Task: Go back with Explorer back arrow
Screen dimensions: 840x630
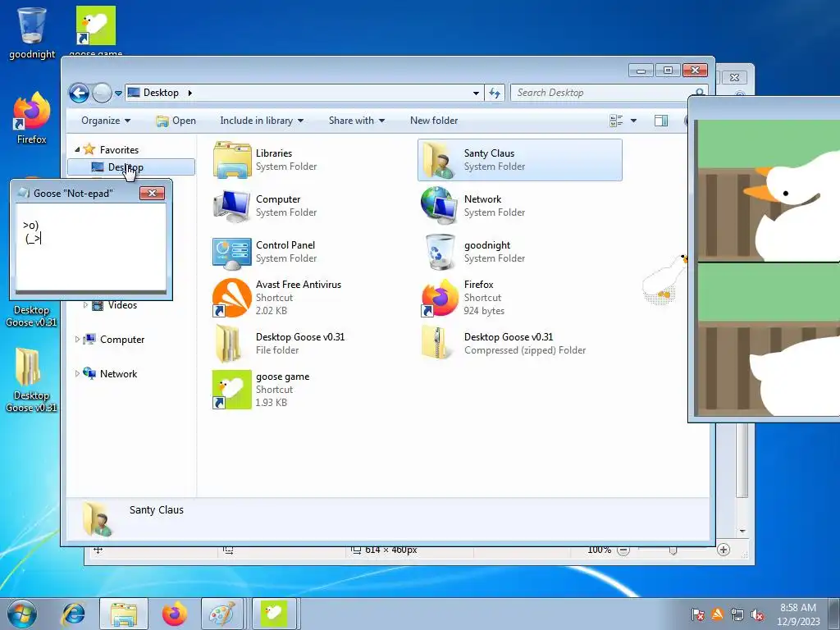Action: 79,94
